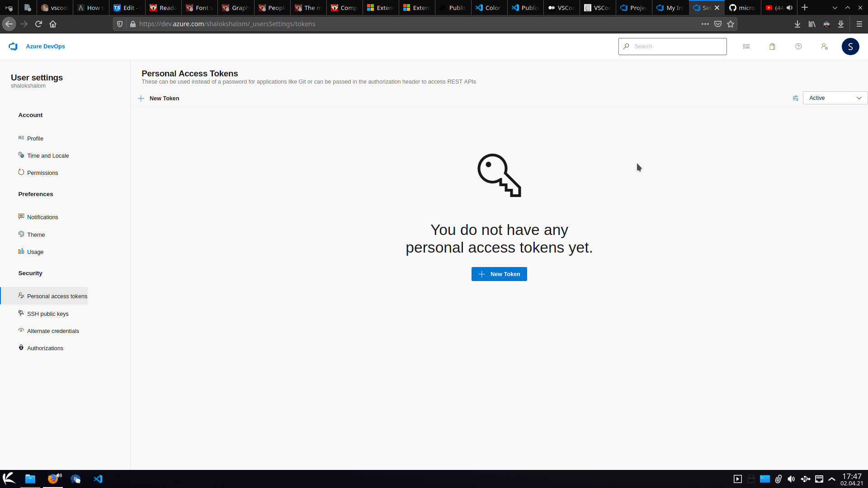Click the blue New Token button
The image size is (868, 488).
[x=499, y=274]
